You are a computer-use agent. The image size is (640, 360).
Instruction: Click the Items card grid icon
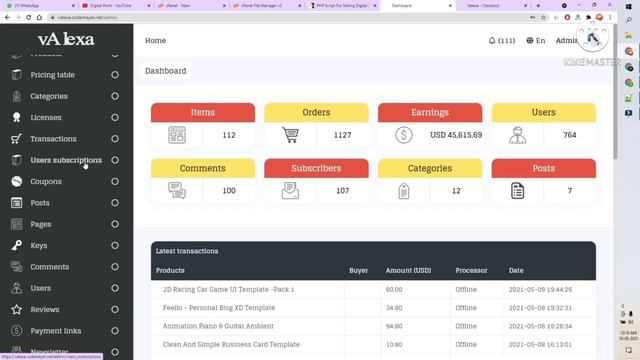point(177,135)
